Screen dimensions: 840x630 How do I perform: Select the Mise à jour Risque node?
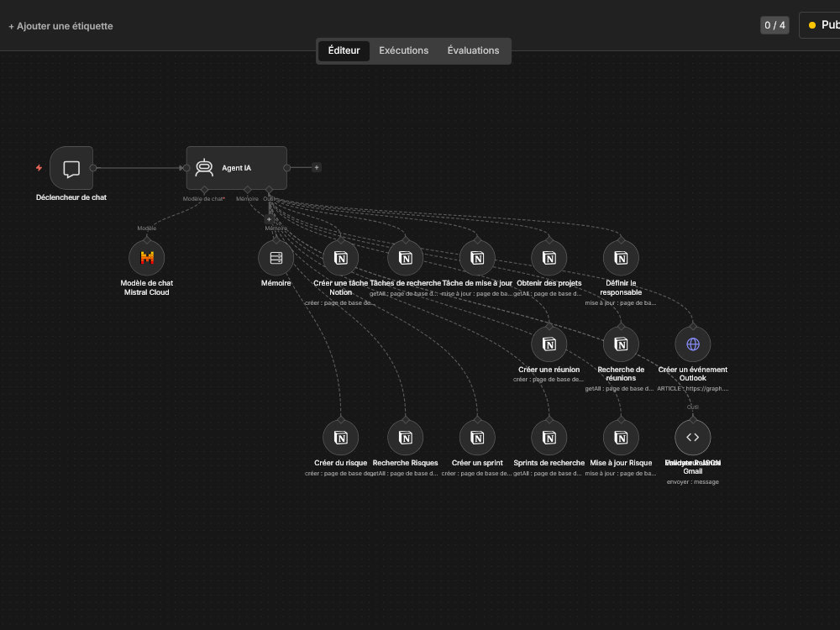coord(621,437)
